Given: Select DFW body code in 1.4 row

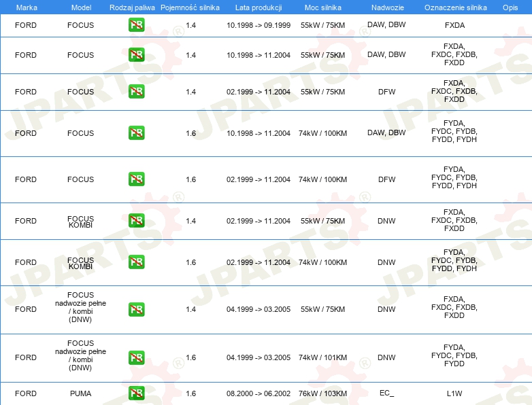Looking at the screenshot, I should [x=387, y=92].
